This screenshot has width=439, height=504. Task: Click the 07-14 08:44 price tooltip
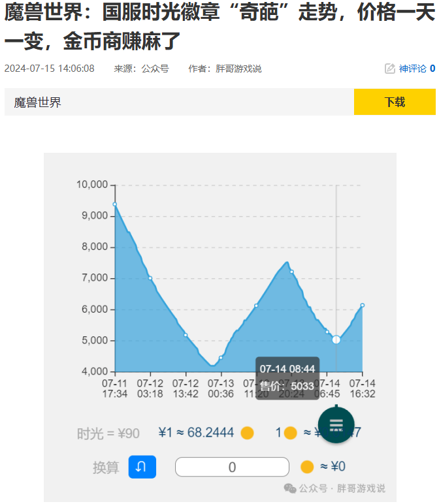pos(287,377)
